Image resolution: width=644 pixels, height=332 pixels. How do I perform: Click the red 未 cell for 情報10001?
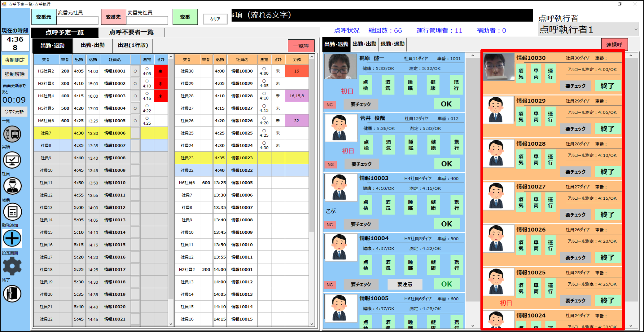[160, 71]
